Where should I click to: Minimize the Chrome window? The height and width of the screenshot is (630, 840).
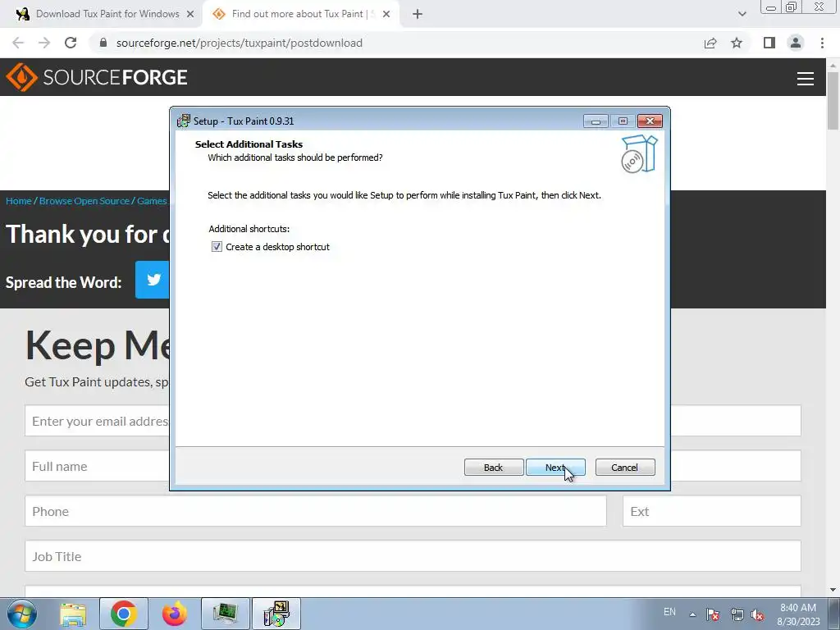click(x=771, y=7)
